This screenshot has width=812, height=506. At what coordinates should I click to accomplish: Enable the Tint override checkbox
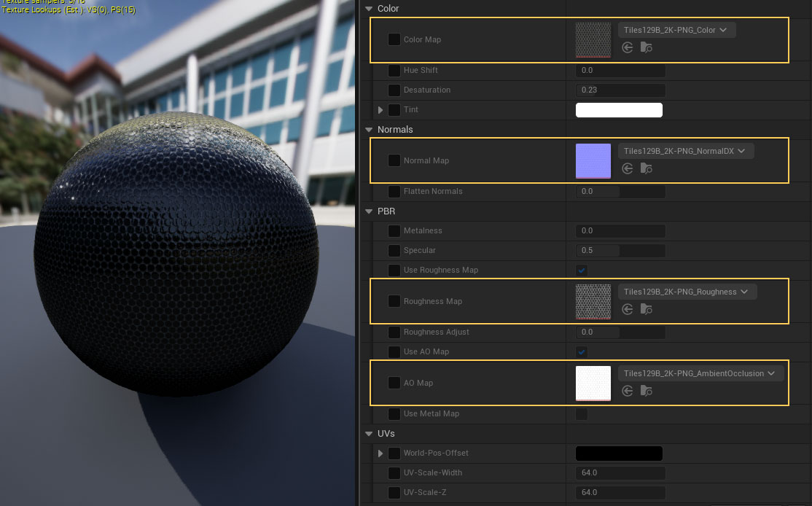coord(394,110)
